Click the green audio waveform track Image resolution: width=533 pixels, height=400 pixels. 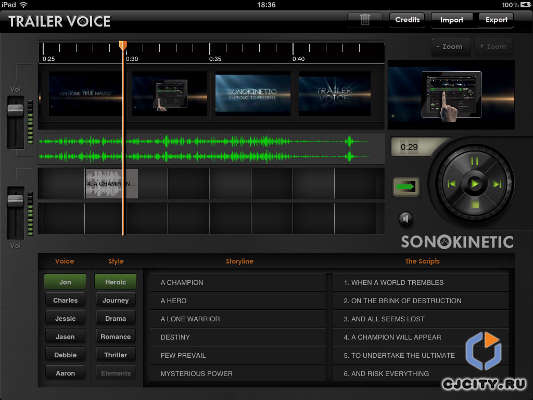[x=211, y=149]
